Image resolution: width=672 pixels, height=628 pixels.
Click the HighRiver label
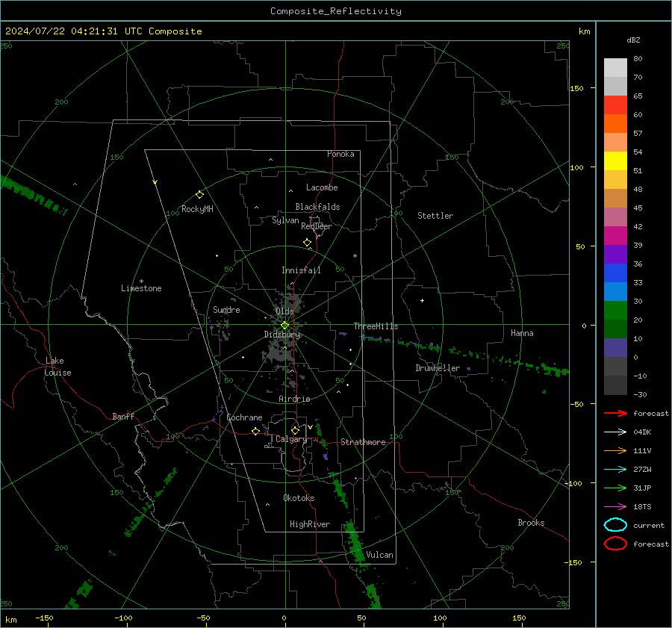tap(310, 524)
